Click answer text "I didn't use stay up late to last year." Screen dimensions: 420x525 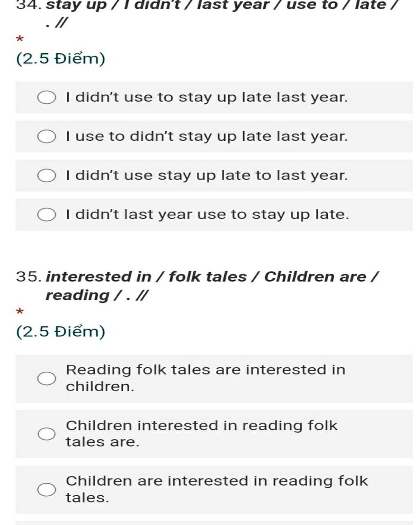tap(207, 176)
